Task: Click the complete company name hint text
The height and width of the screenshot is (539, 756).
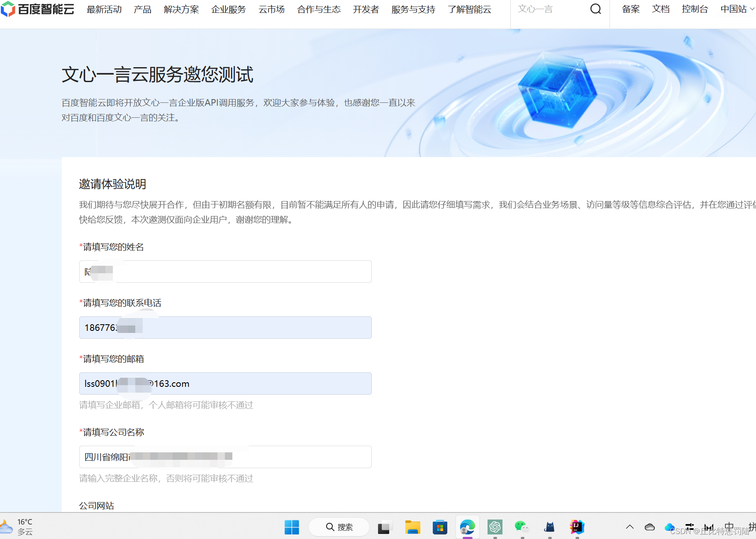Action: (166, 478)
